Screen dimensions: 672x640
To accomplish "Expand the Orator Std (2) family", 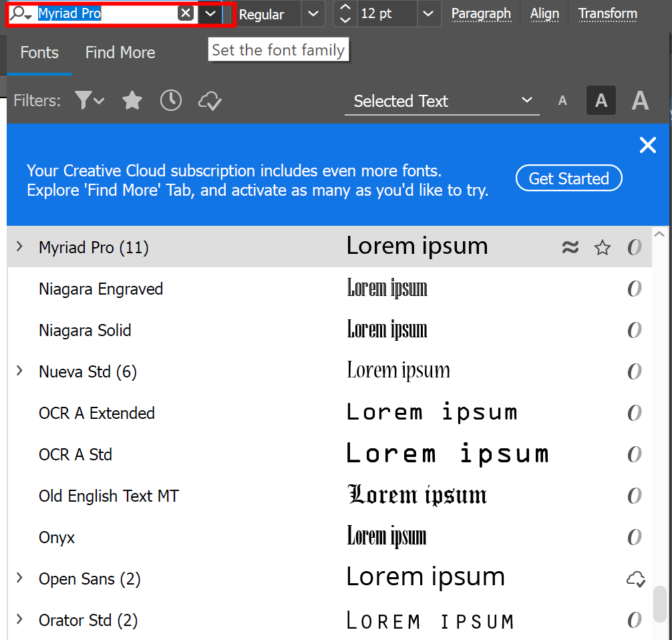I will click(19, 619).
